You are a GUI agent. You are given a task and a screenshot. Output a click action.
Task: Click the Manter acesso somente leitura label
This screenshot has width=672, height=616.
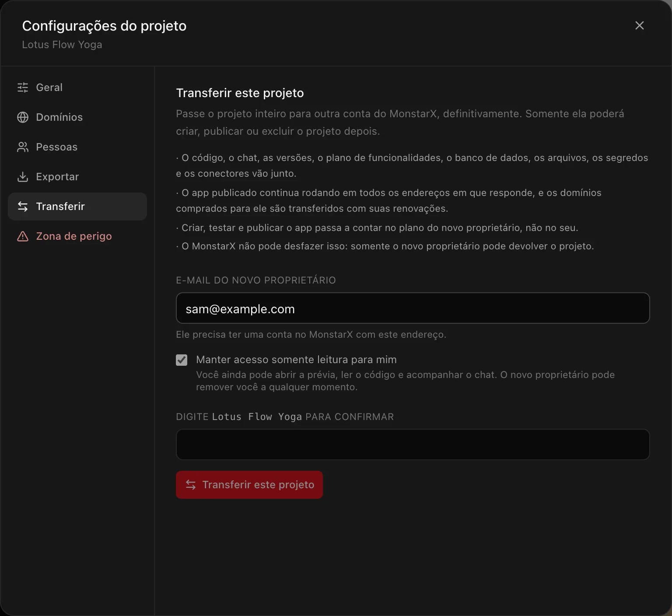tap(296, 360)
